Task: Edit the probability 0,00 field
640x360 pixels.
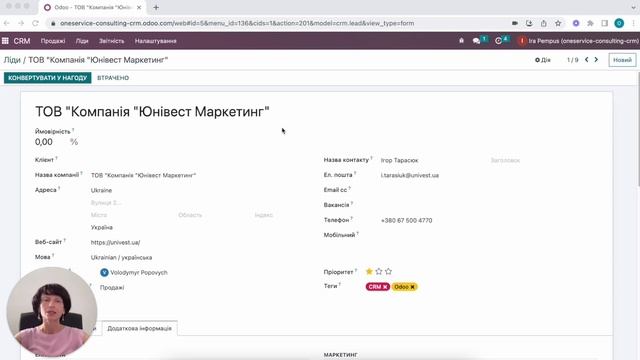Action: [x=44, y=142]
